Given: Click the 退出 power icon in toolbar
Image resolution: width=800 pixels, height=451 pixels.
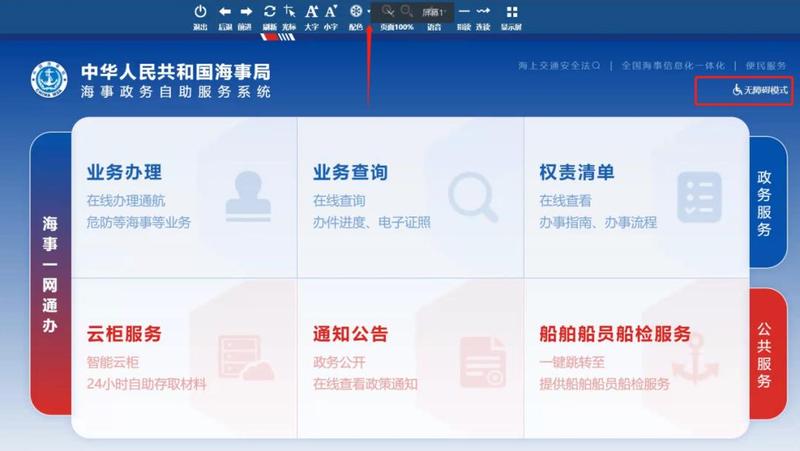Looking at the screenshot, I should pyautogui.click(x=200, y=12).
